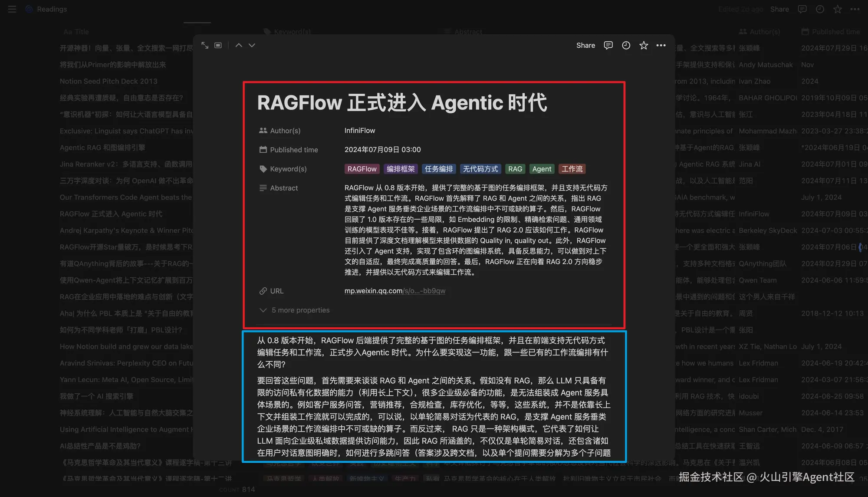Image resolution: width=868 pixels, height=497 pixels.
Task: Select the 工作流 keyword tag
Action: [x=572, y=169]
